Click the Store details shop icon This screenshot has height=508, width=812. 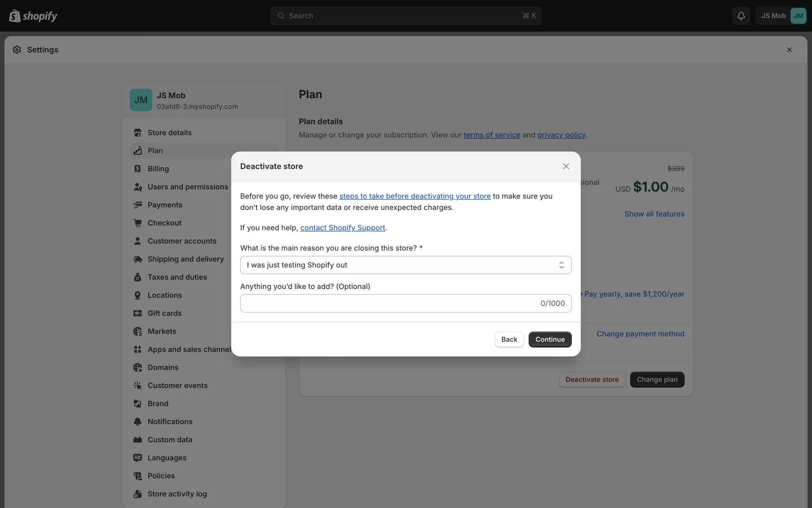click(x=137, y=133)
